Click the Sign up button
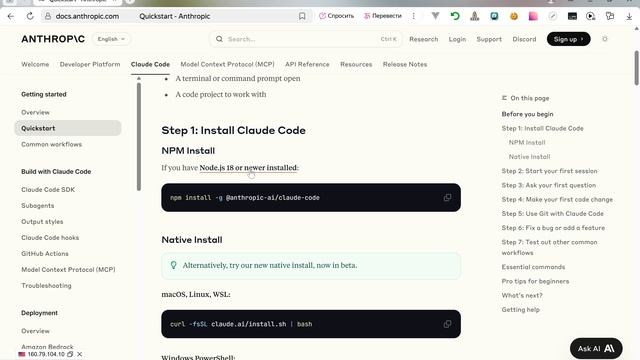Image resolution: width=640 pixels, height=360 pixels. coord(569,39)
